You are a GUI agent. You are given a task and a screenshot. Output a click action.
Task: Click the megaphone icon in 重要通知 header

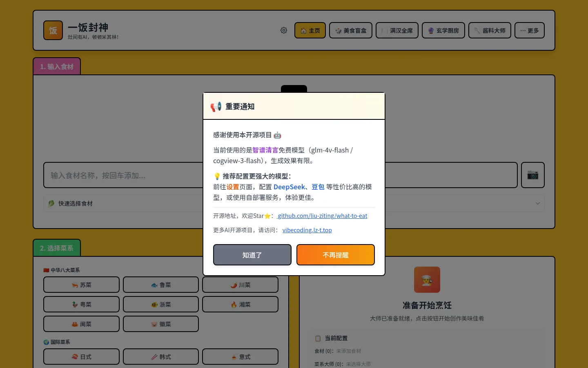click(x=216, y=107)
